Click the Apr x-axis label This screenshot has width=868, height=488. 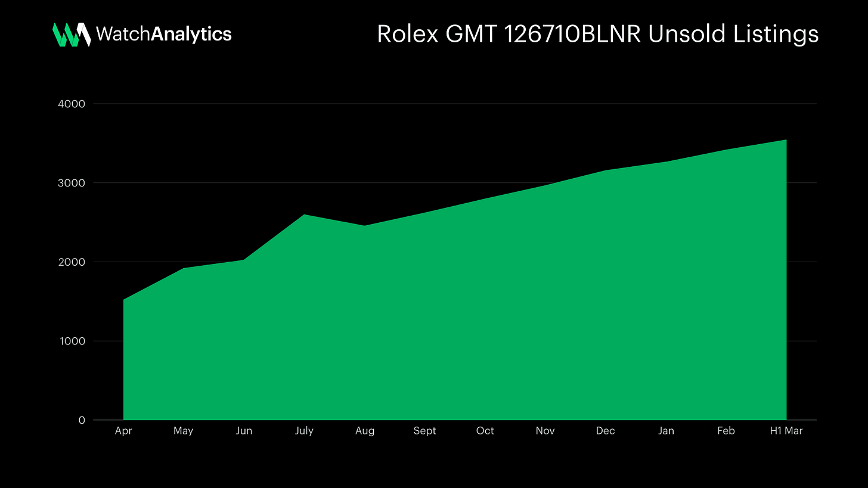coord(123,431)
